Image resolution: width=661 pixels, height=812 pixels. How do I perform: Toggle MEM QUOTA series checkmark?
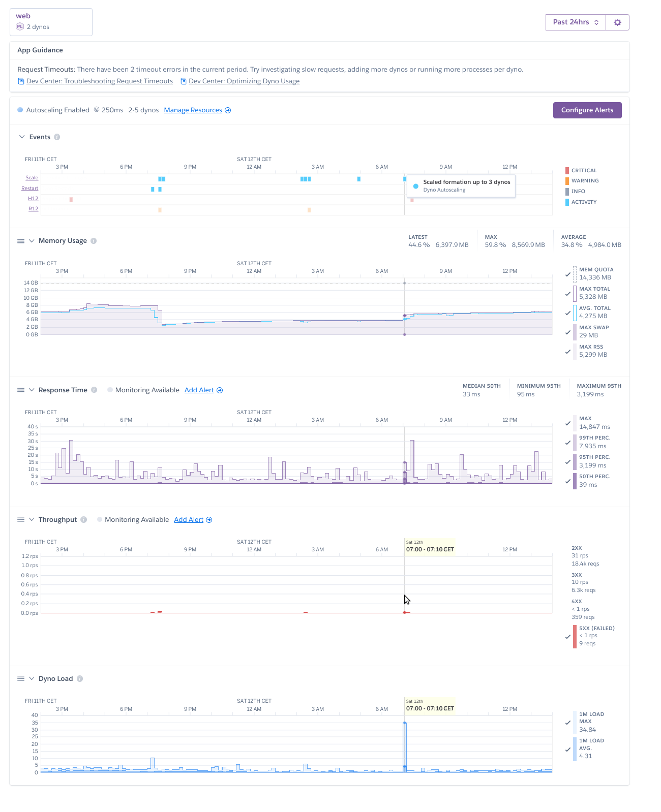point(568,274)
